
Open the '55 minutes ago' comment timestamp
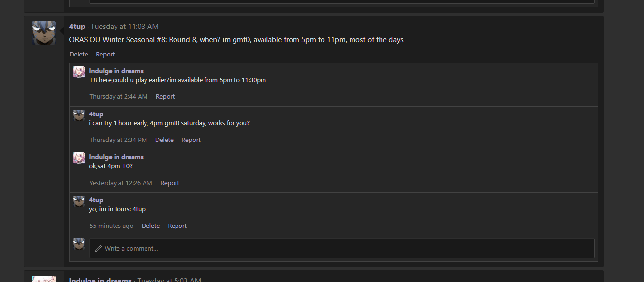pos(112,226)
